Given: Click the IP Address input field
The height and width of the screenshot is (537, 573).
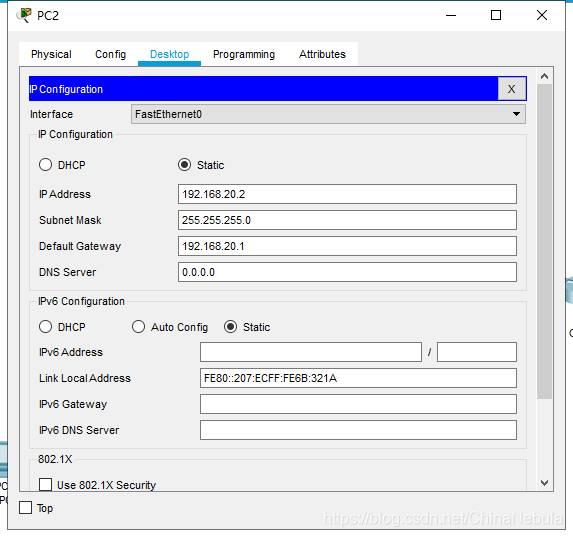Looking at the screenshot, I should pyautogui.click(x=347, y=194).
